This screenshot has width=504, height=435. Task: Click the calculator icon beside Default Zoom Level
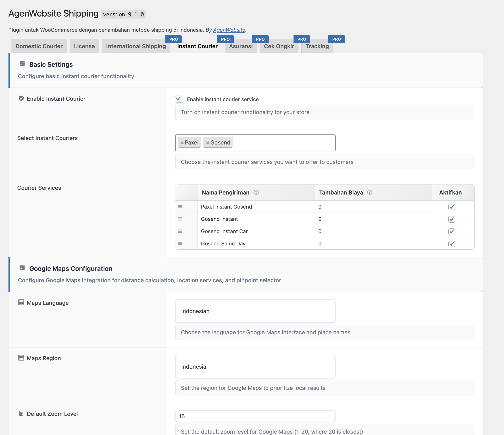pyautogui.click(x=21, y=413)
